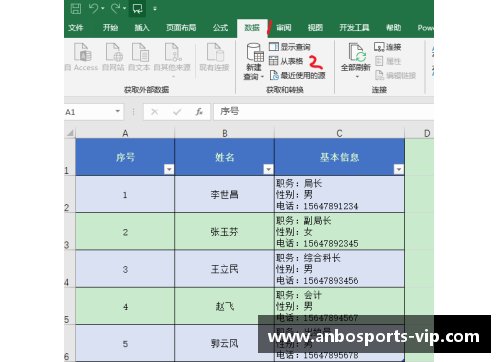Switch to the 审阅 tab
The height and width of the screenshot is (362, 500).
click(284, 28)
